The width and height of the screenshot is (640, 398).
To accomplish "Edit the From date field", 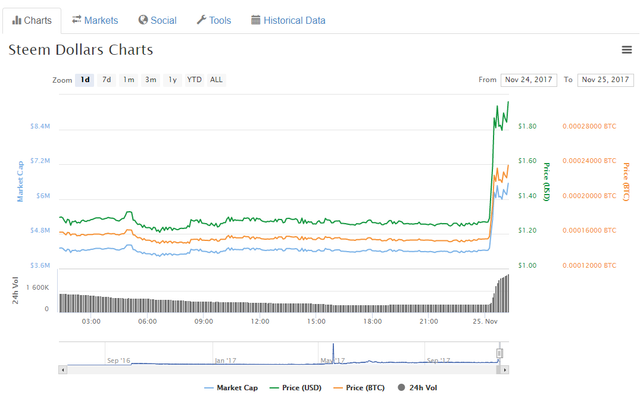I will pyautogui.click(x=529, y=80).
